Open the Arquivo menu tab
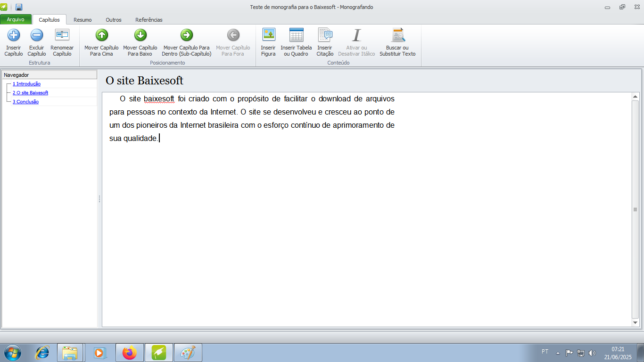This screenshot has width=644, height=362. tap(16, 20)
